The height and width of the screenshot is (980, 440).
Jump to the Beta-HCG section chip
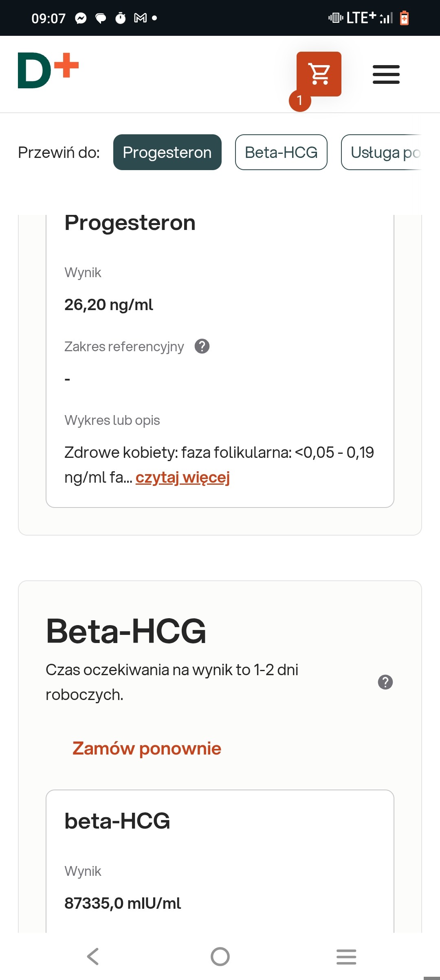click(281, 152)
